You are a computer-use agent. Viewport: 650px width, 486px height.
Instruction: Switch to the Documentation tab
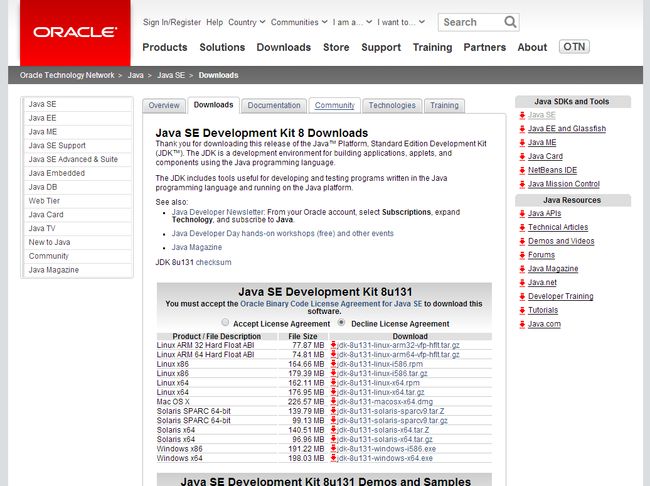point(274,105)
